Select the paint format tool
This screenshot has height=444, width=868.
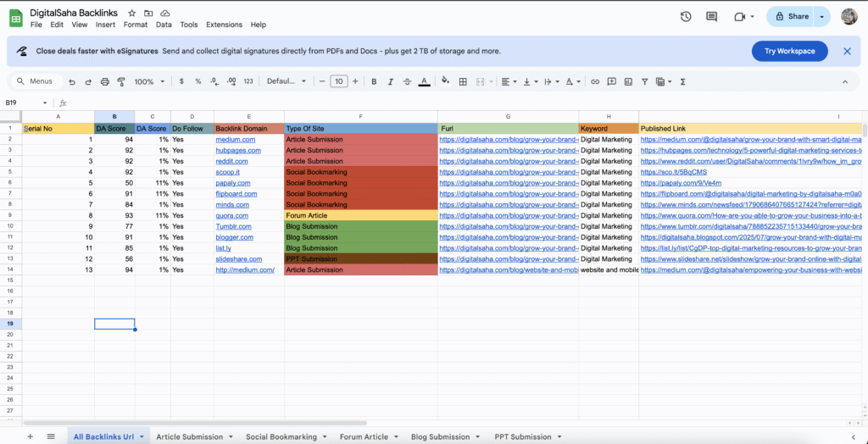(121, 81)
